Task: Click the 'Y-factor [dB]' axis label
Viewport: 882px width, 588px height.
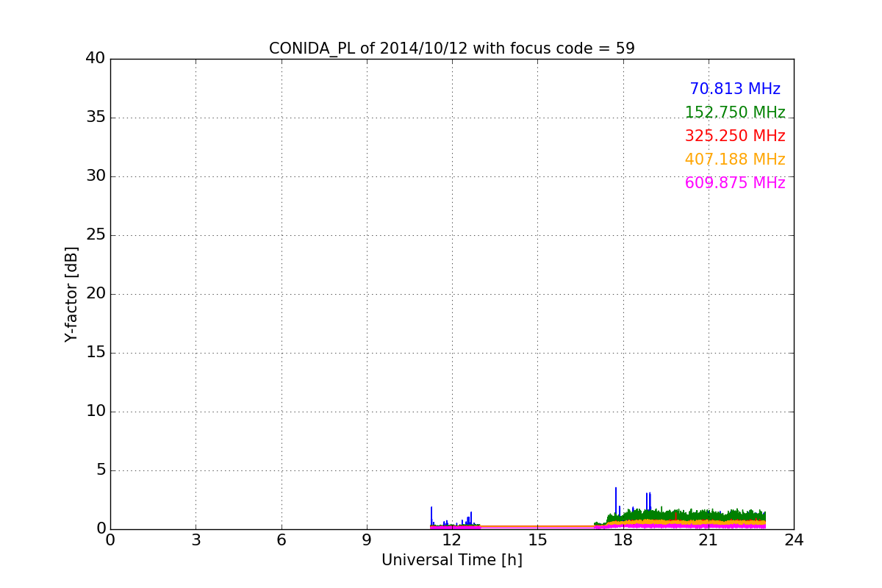Action: point(71,294)
